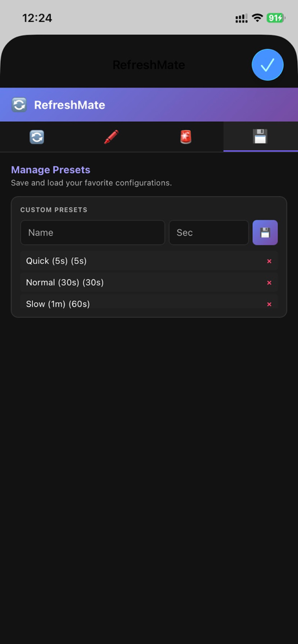The width and height of the screenshot is (298, 644).
Task: Switch to the red crayon tab
Action: click(x=111, y=137)
